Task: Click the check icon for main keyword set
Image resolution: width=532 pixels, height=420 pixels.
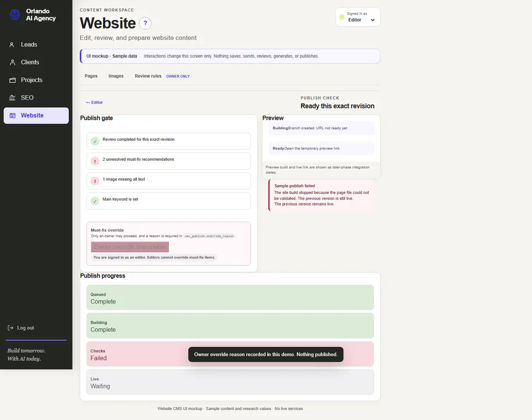Action: (95, 201)
